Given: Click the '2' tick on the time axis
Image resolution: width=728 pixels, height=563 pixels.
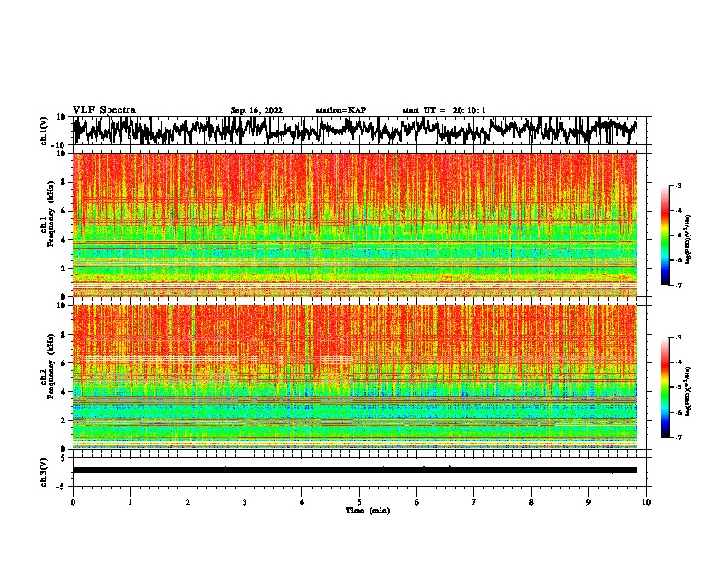Looking at the screenshot, I should [x=188, y=502].
